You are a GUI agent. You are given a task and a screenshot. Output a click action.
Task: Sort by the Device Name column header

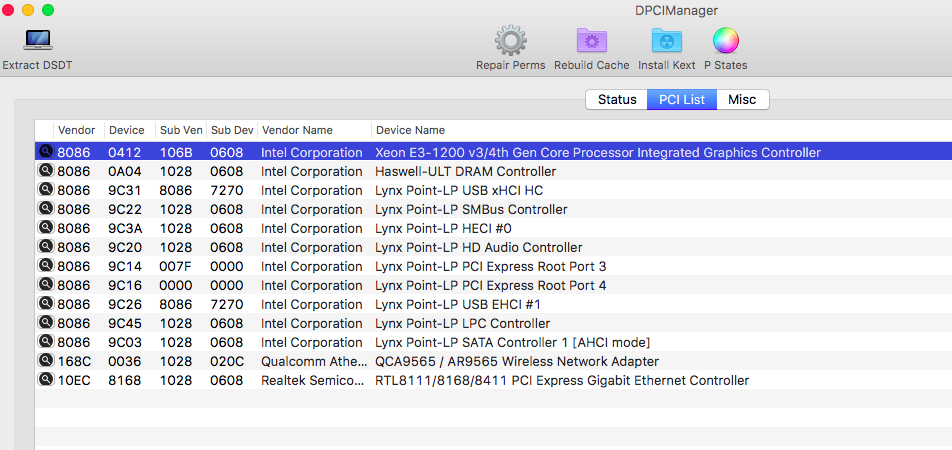click(410, 130)
